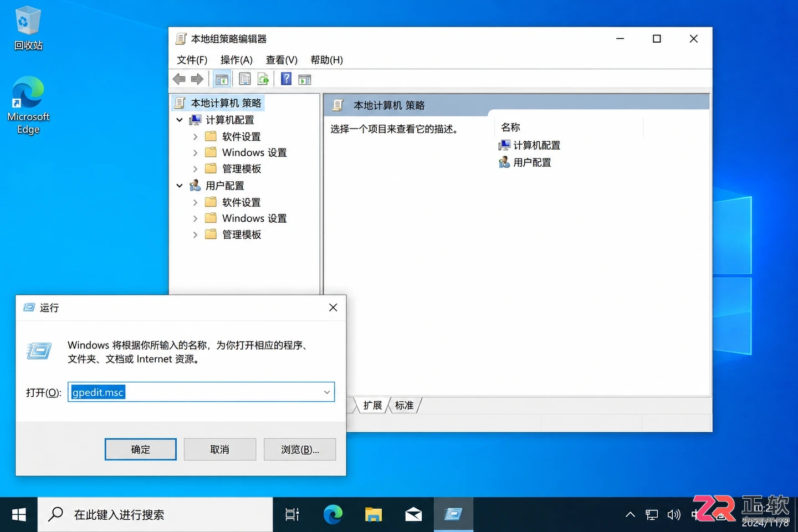Open the 帮助(H) menu

327,60
